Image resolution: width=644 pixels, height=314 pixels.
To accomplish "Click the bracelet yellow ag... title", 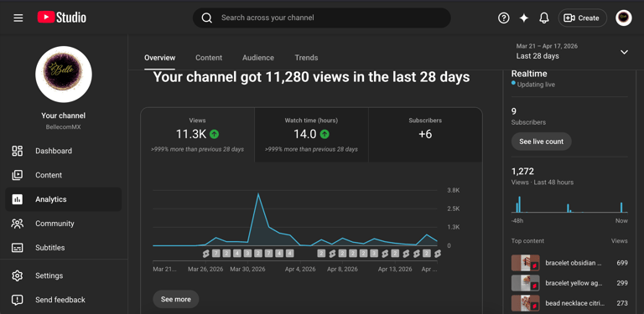I will [574, 283].
